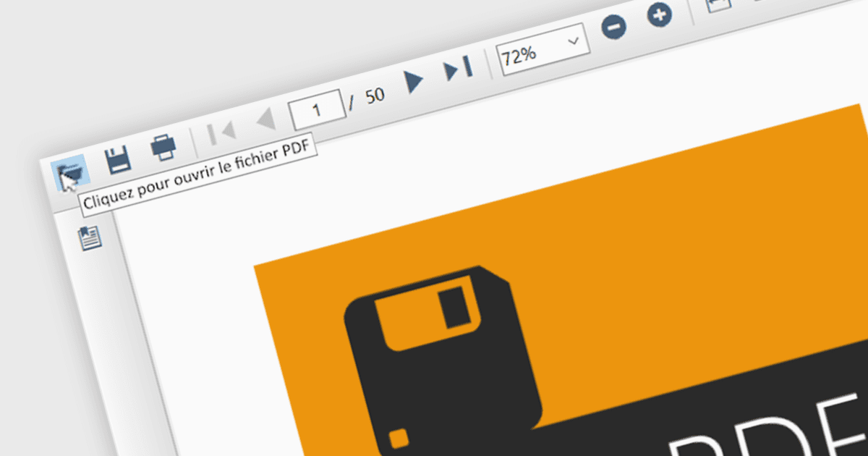Click the Save floppy disk icon
The height and width of the screenshot is (456, 868).
coord(117,160)
